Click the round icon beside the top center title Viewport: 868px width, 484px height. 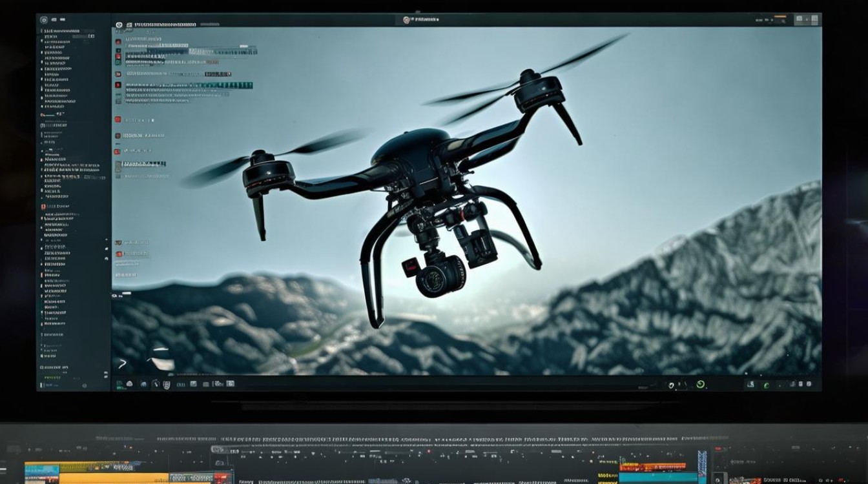point(406,20)
